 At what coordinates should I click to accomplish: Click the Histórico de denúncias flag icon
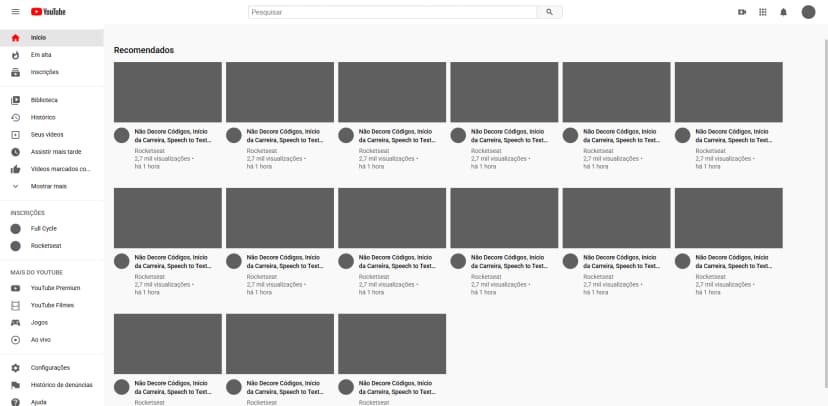(15, 385)
